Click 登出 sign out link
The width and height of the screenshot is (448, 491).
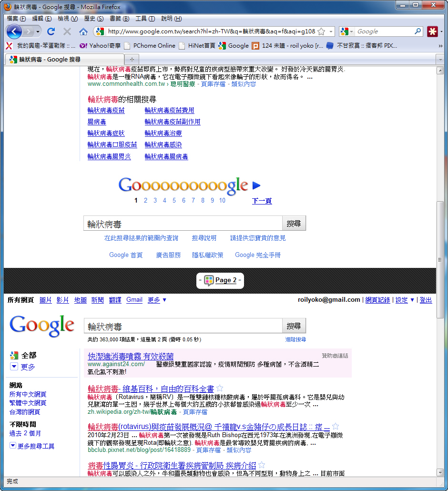[x=426, y=300]
